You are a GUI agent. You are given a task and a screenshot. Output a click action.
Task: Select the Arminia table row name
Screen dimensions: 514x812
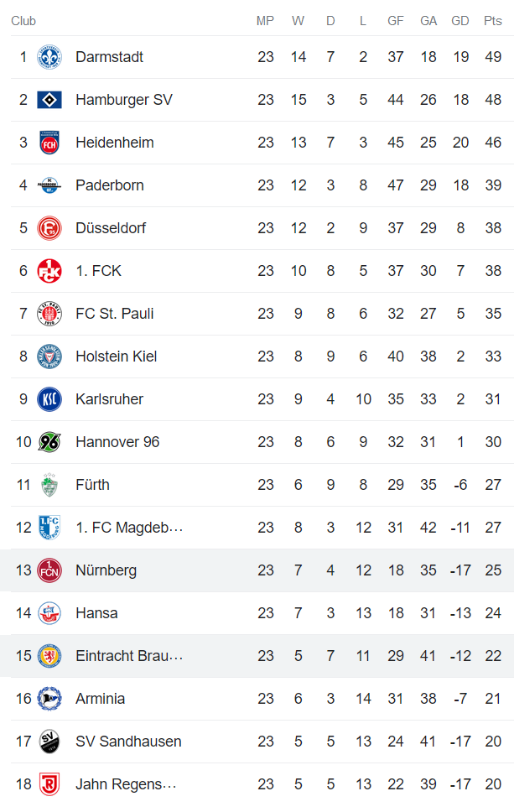tap(100, 699)
